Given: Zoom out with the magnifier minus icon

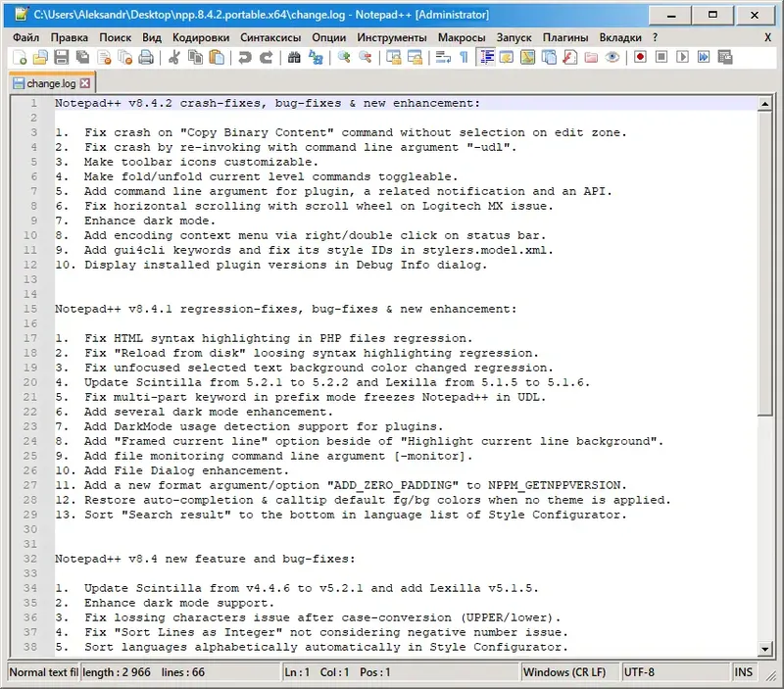Looking at the screenshot, I should [366, 58].
